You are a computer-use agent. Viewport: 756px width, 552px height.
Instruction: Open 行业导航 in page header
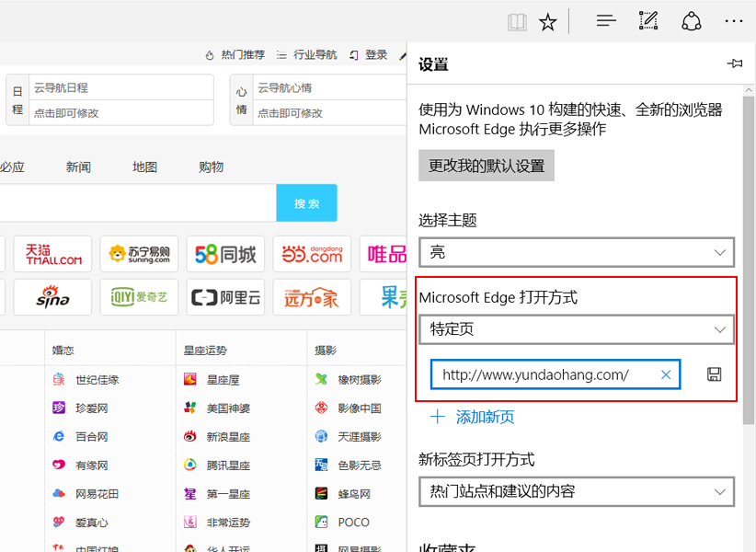(306, 54)
